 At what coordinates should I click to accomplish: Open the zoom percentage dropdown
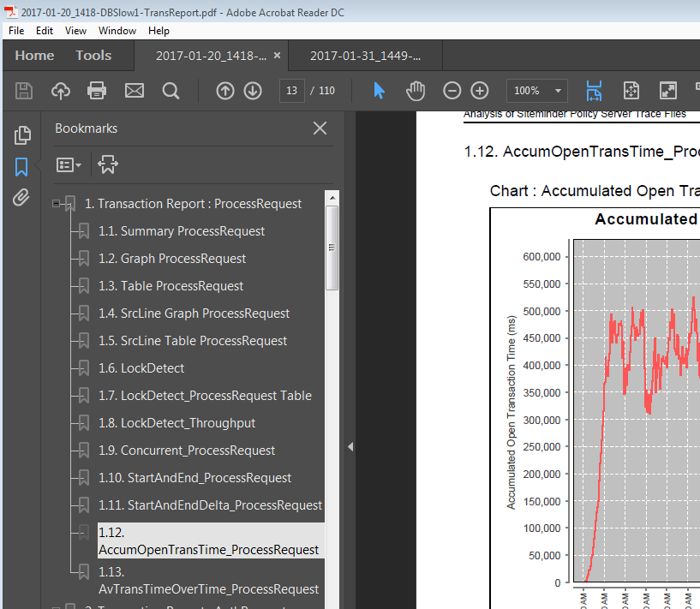pyautogui.click(x=558, y=91)
